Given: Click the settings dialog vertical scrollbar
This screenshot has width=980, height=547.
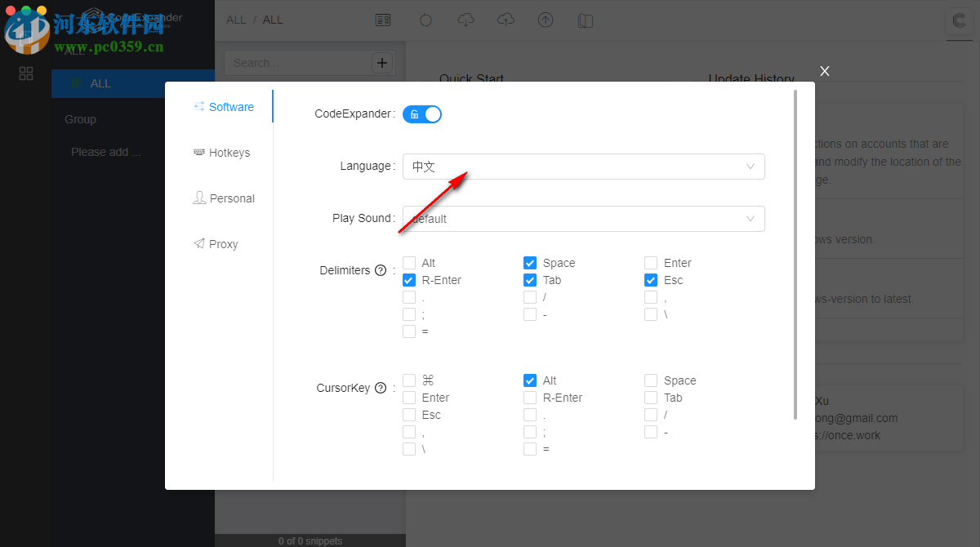Looking at the screenshot, I should tap(795, 256).
